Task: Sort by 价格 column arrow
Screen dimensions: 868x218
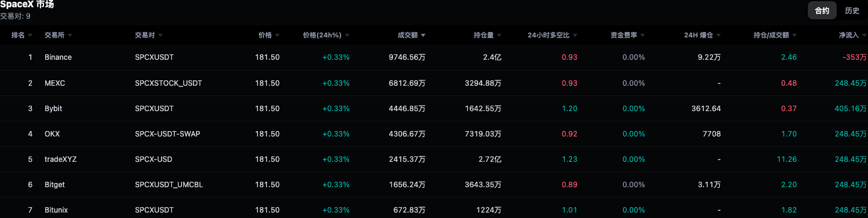Action: point(277,36)
